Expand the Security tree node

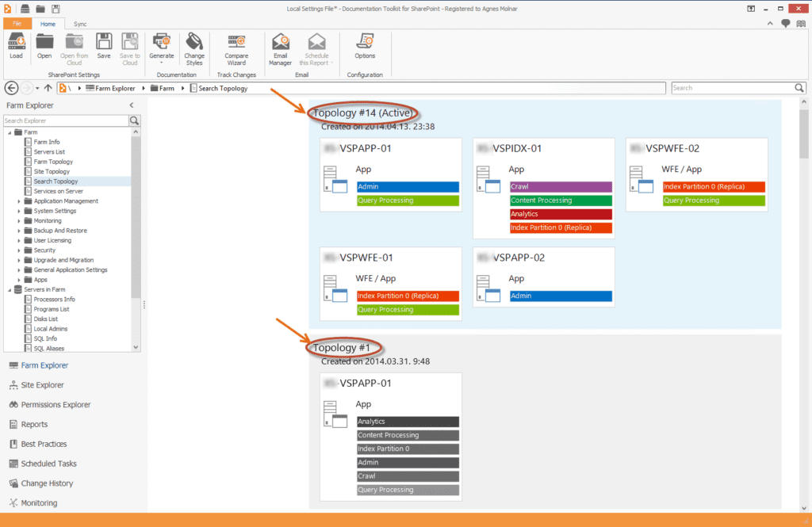click(x=19, y=250)
